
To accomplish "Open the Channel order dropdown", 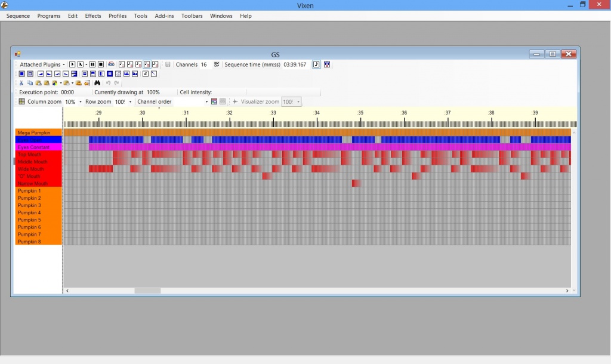I will (x=206, y=101).
